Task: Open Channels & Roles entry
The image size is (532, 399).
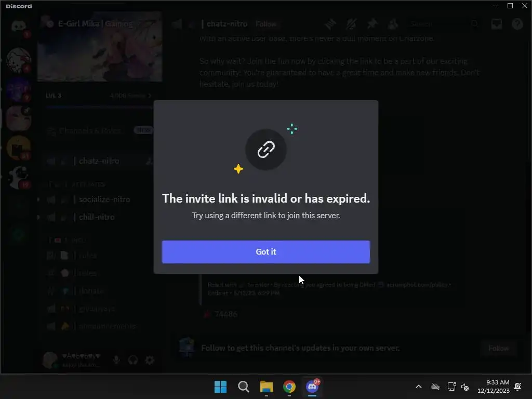Action: click(98, 130)
